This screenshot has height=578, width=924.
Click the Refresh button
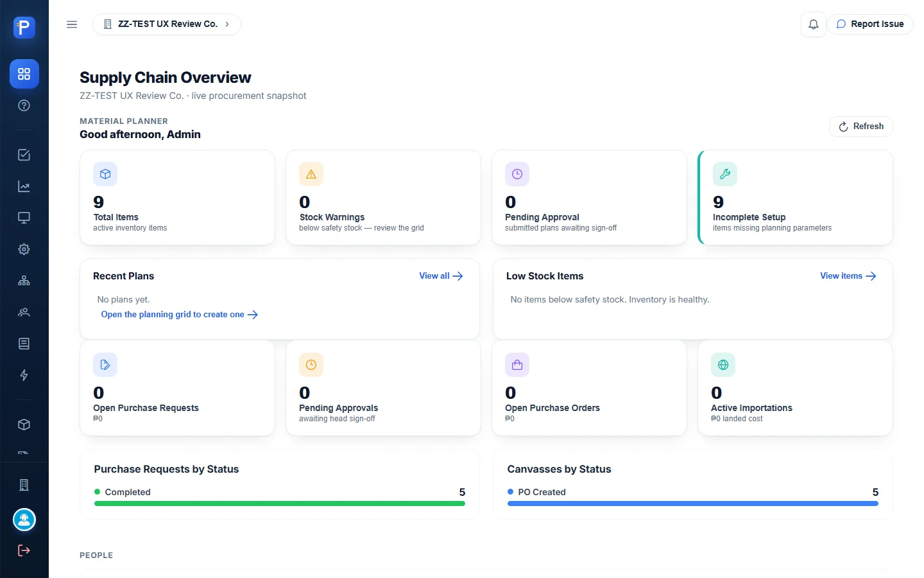pos(861,127)
